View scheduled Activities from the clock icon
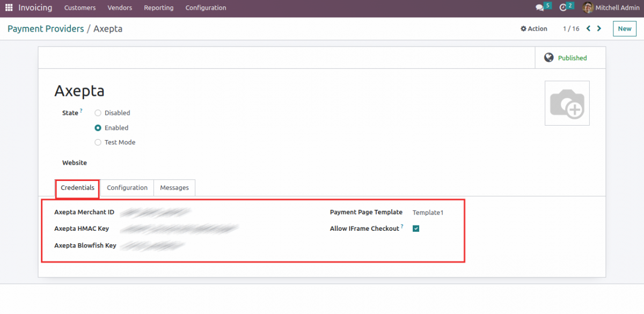644x314 pixels. [561, 8]
